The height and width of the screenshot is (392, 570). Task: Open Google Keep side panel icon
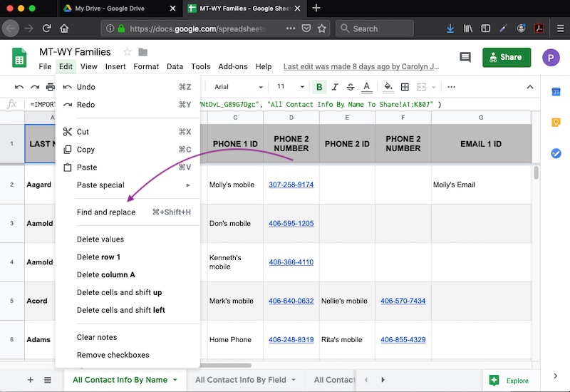(556, 122)
